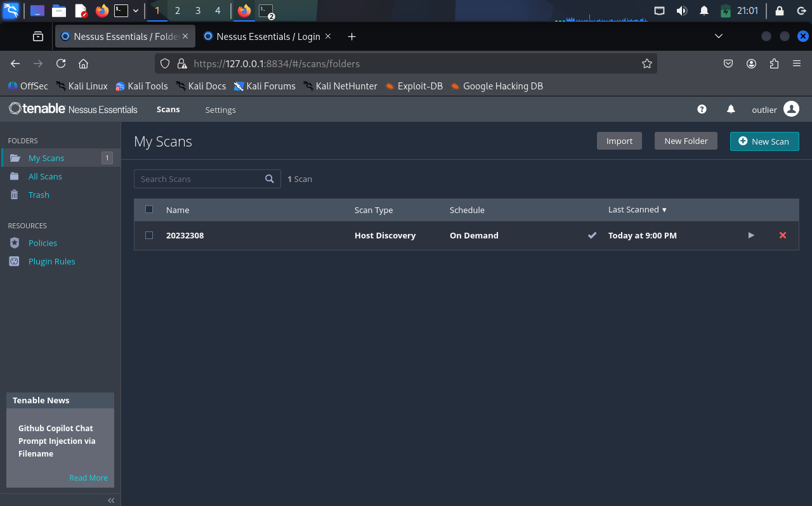812x506 pixels.
Task: Open the outlier user avatar icon
Action: [x=791, y=109]
